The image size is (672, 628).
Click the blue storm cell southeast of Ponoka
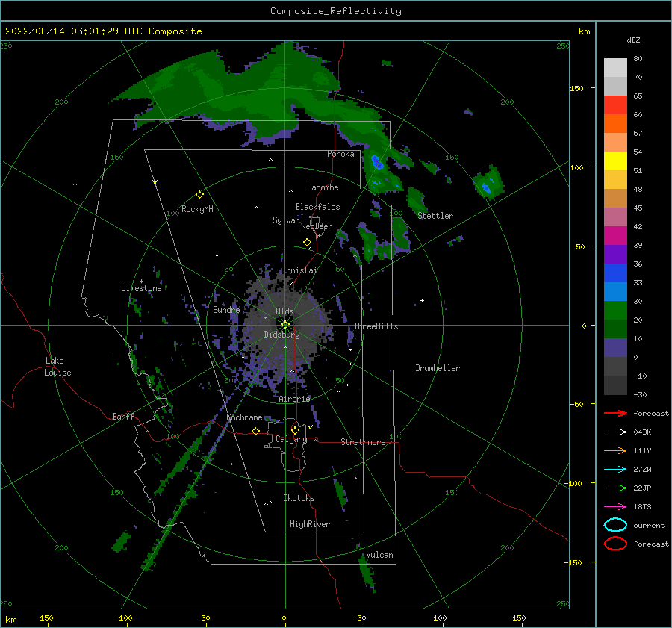click(377, 162)
